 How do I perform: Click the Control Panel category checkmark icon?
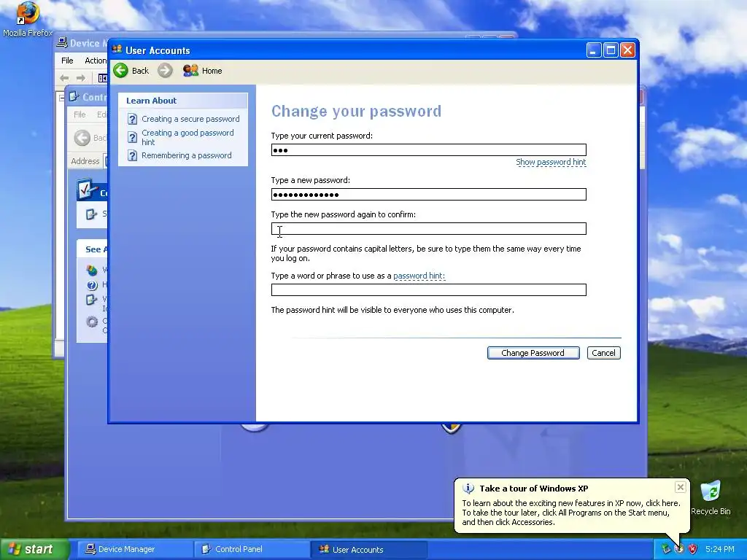pyautogui.click(x=88, y=190)
